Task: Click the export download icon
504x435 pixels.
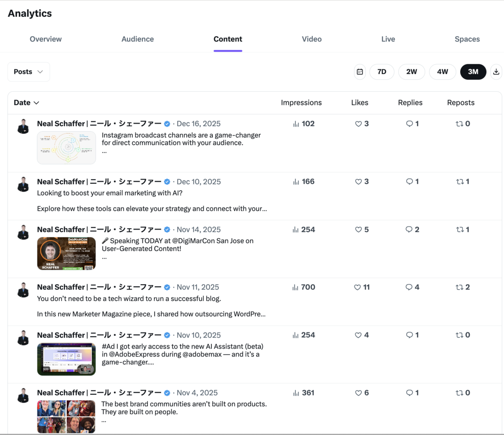Action: (496, 71)
